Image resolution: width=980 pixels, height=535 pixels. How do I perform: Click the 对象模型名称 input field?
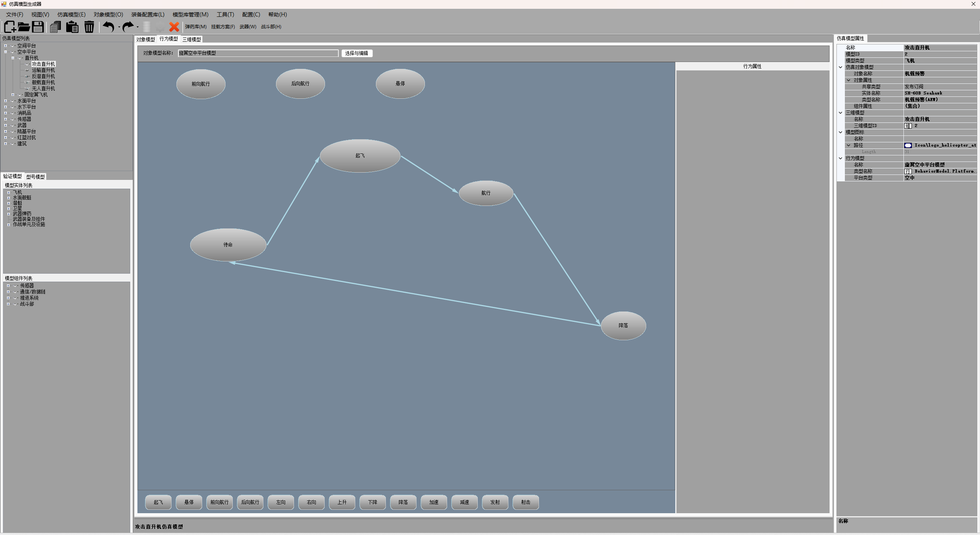click(258, 53)
